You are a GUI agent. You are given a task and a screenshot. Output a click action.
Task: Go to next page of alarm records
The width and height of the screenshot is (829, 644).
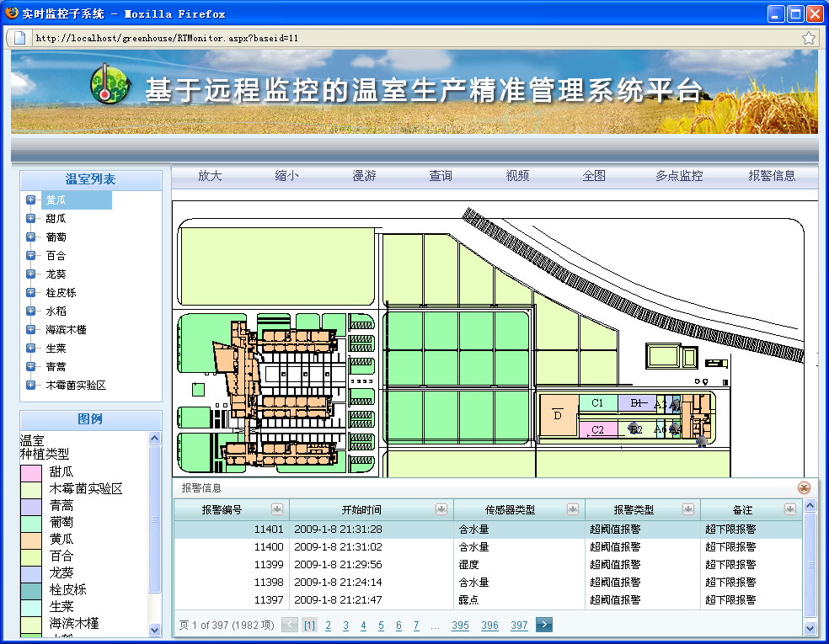pyautogui.click(x=544, y=625)
